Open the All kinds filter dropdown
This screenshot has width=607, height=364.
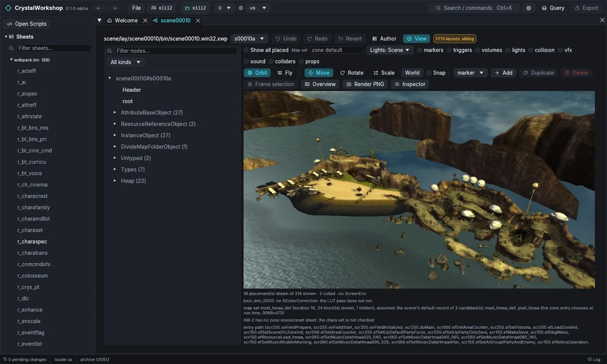click(126, 62)
